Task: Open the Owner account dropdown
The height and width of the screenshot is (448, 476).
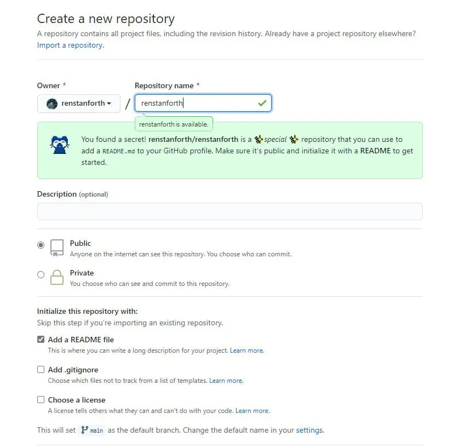Action: [x=78, y=103]
